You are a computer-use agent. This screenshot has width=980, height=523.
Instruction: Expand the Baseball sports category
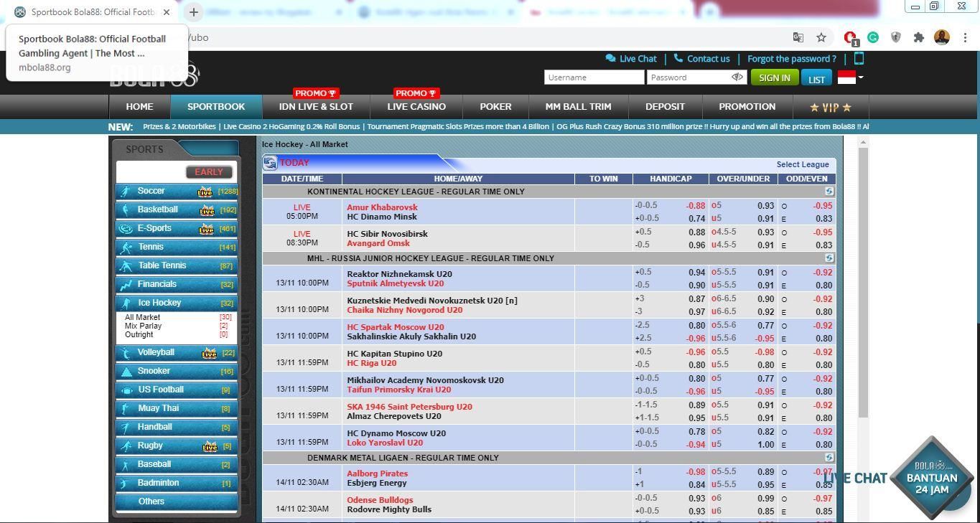tap(177, 464)
